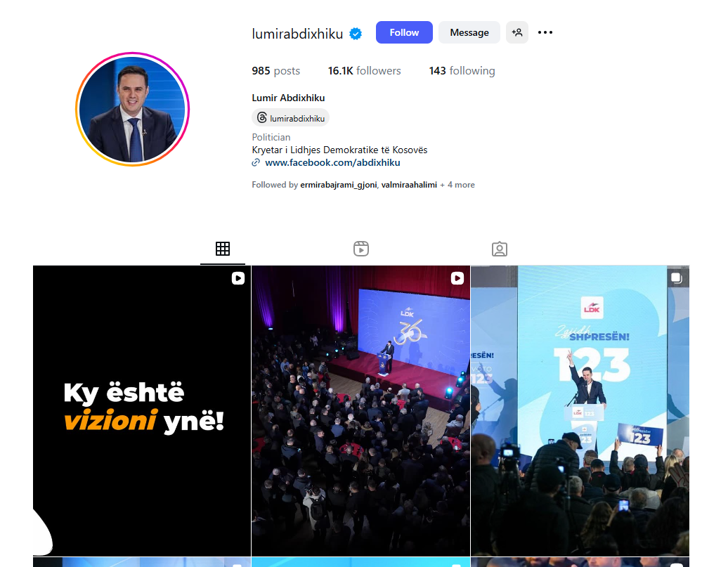Follow the lumirabdixhiku account
Screen dimensions: 728x567
tap(404, 32)
